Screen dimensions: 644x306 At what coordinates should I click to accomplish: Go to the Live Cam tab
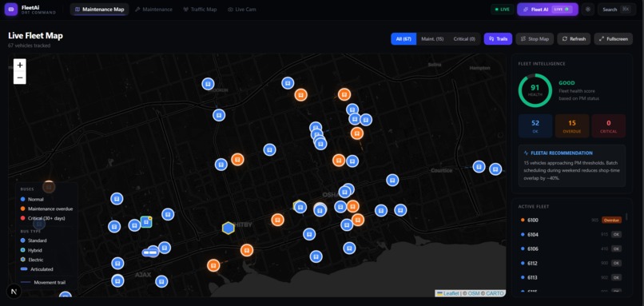pyautogui.click(x=242, y=10)
